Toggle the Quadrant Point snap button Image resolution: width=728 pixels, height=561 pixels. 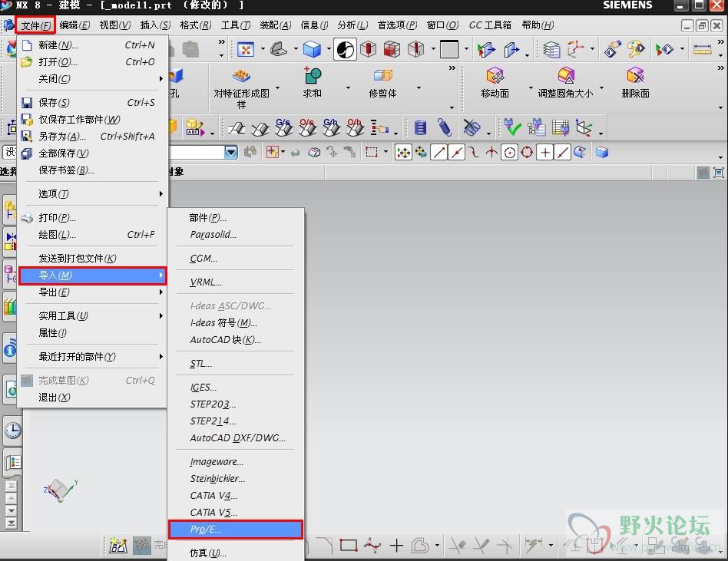527,152
